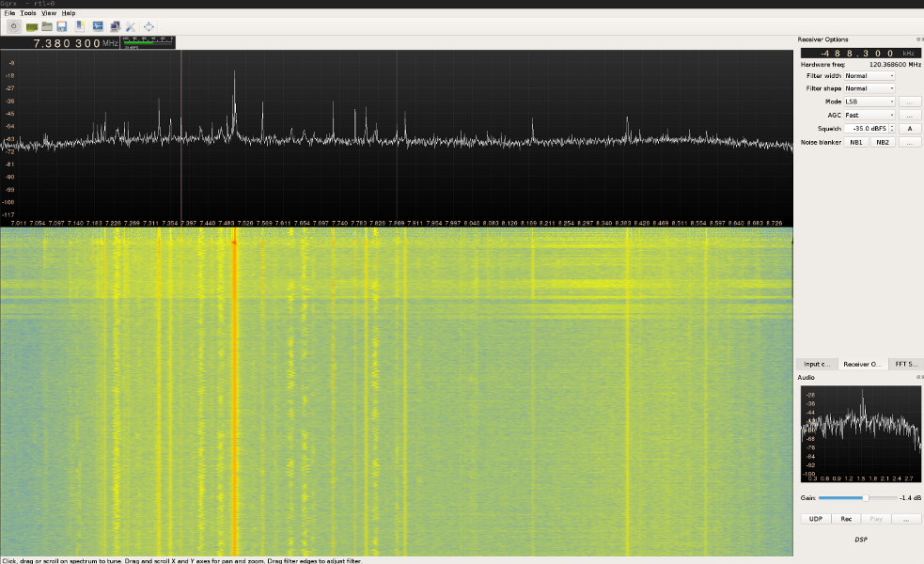The width and height of the screenshot is (924, 564).
Task: Click the crosshair navigation toolbar icon
Action: (148, 26)
